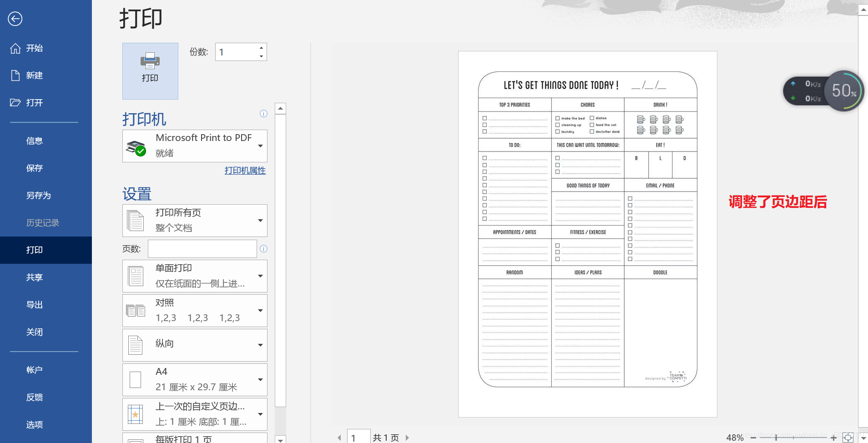
Task: Choose 另存为 in the sidebar
Action: [46, 196]
